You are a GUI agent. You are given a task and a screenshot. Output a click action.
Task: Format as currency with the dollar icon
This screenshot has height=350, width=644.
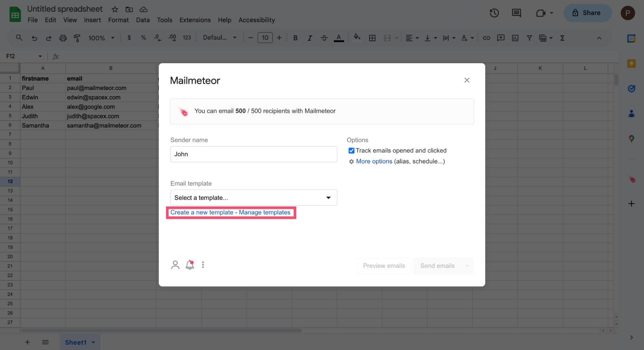129,38
